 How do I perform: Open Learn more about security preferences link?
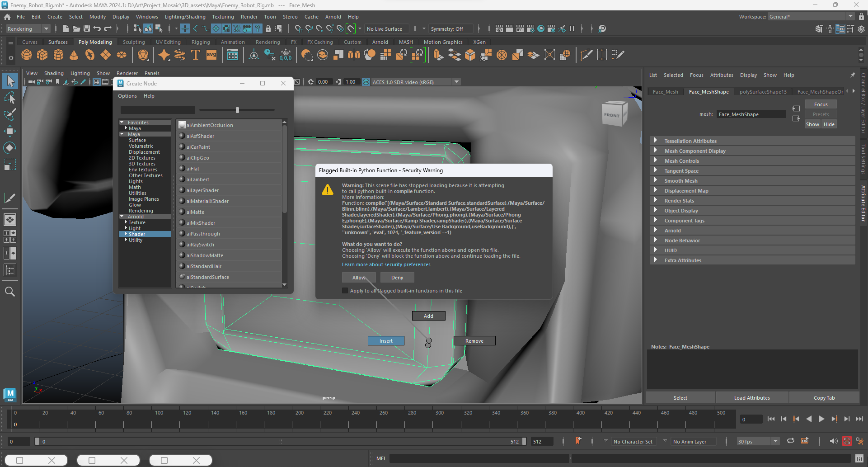[386, 265]
